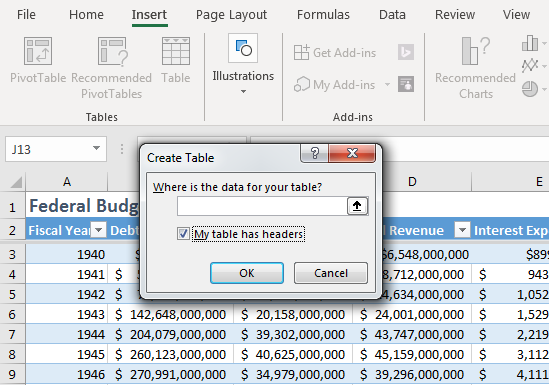Switch to the Home tab

(86, 15)
